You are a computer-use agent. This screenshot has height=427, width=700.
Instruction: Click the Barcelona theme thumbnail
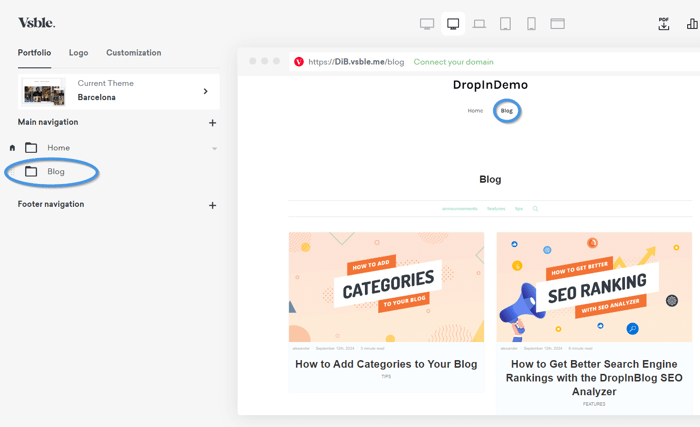[x=44, y=92]
